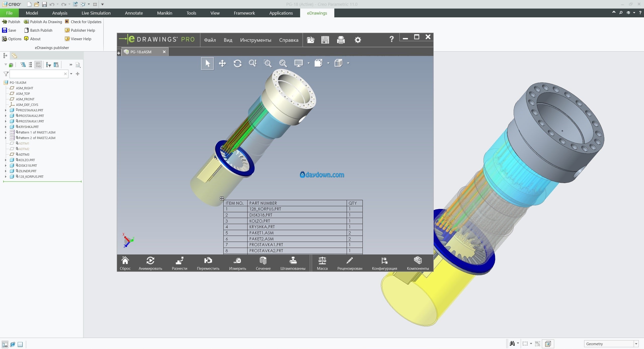Open the Инструменты menu in eDrawings
644x349 pixels.
255,40
